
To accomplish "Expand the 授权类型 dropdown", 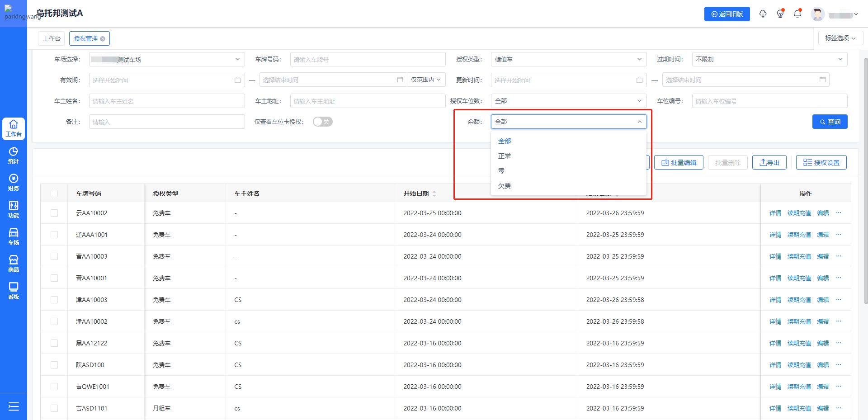I will (568, 59).
